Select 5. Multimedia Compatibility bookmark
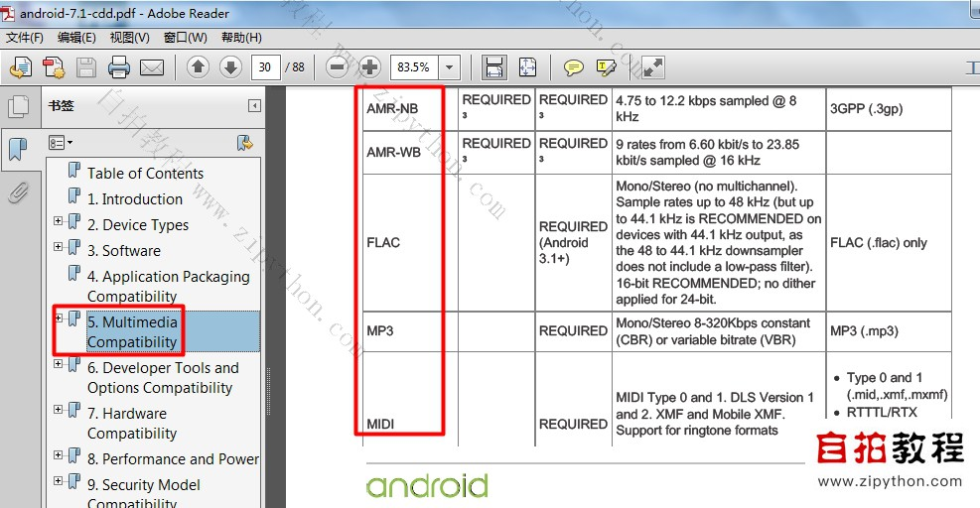The height and width of the screenshot is (508, 980). pos(132,331)
